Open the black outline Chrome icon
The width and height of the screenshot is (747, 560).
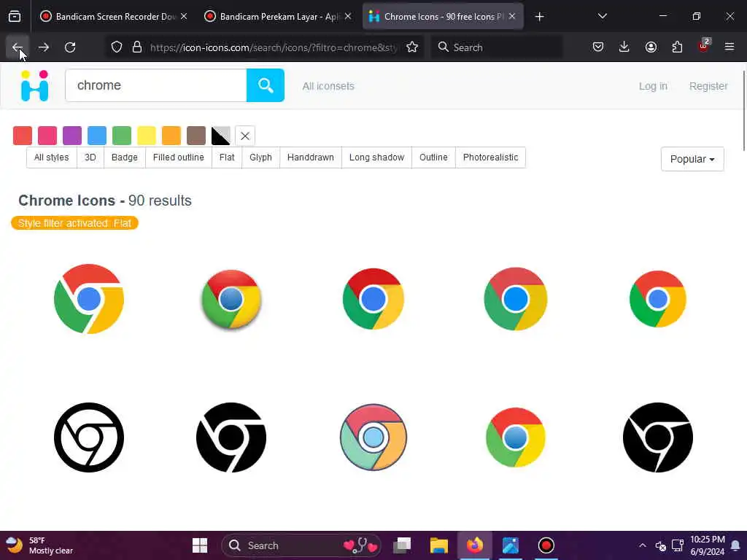(89, 437)
